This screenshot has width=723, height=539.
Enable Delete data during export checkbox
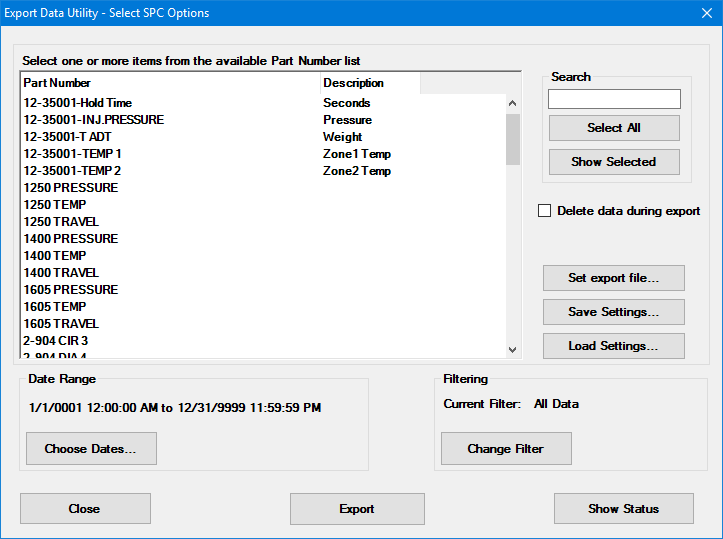pyautogui.click(x=545, y=211)
